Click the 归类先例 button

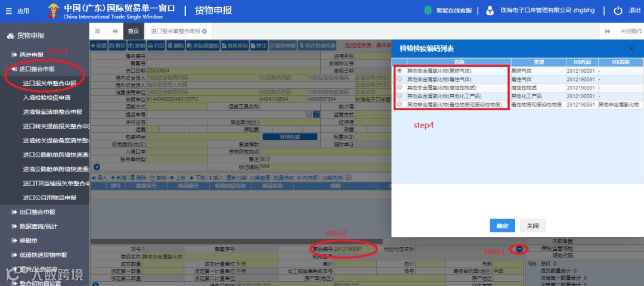point(332,178)
